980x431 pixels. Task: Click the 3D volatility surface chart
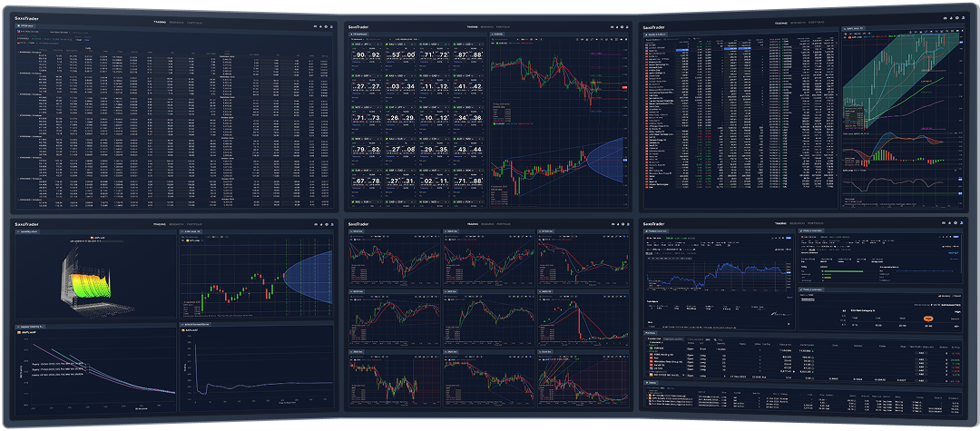point(95,278)
